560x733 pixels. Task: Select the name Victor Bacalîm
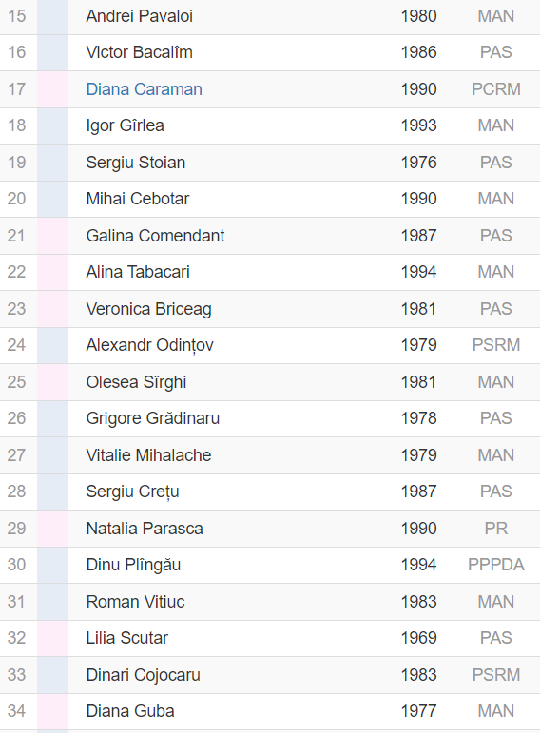click(140, 52)
